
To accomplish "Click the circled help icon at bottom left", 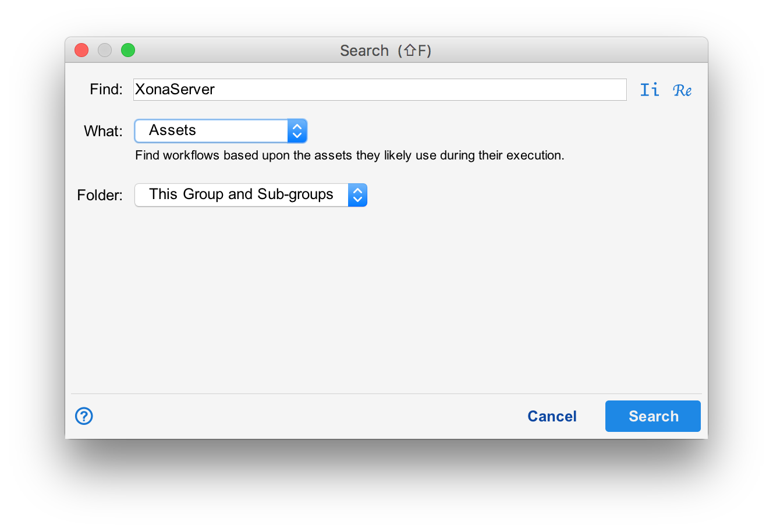I will click(x=83, y=416).
